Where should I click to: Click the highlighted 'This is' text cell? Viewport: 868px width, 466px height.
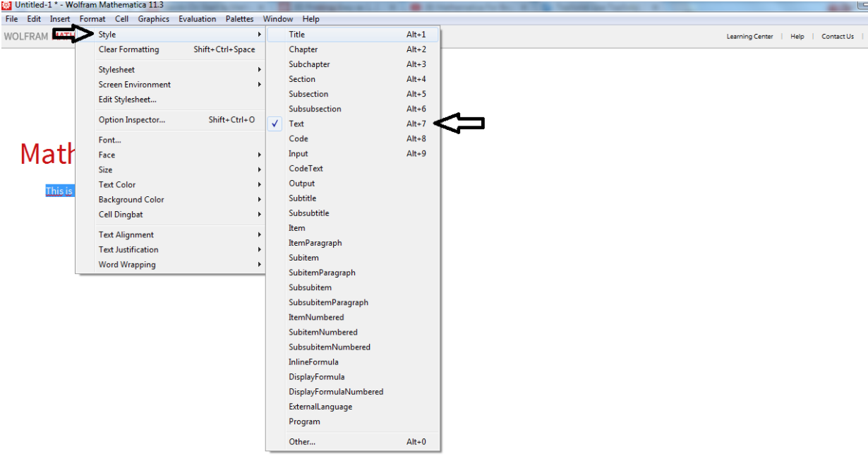[x=59, y=191]
